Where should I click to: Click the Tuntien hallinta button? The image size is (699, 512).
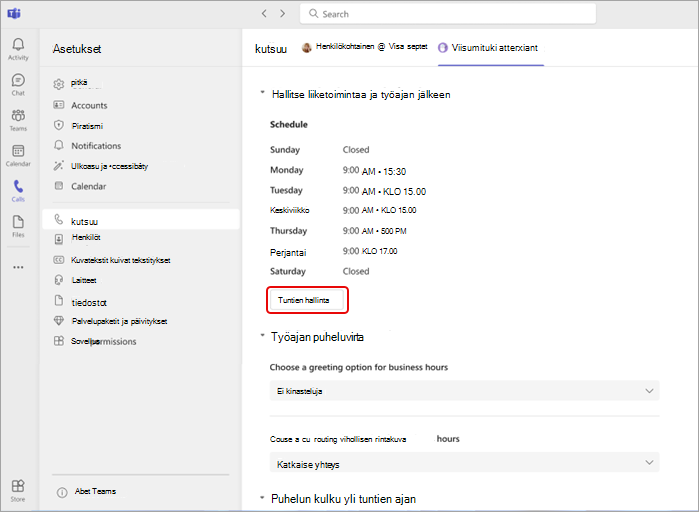pyautogui.click(x=307, y=300)
